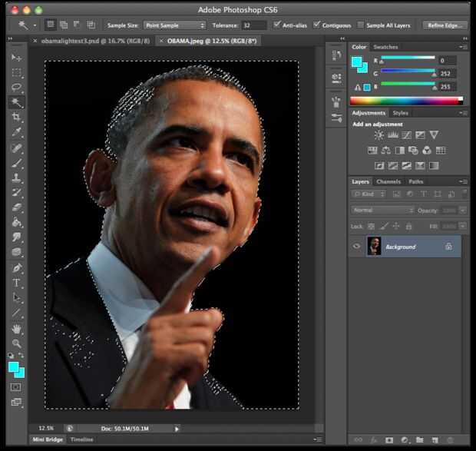
Task: Switch to the Swatches tab
Action: coord(385,47)
